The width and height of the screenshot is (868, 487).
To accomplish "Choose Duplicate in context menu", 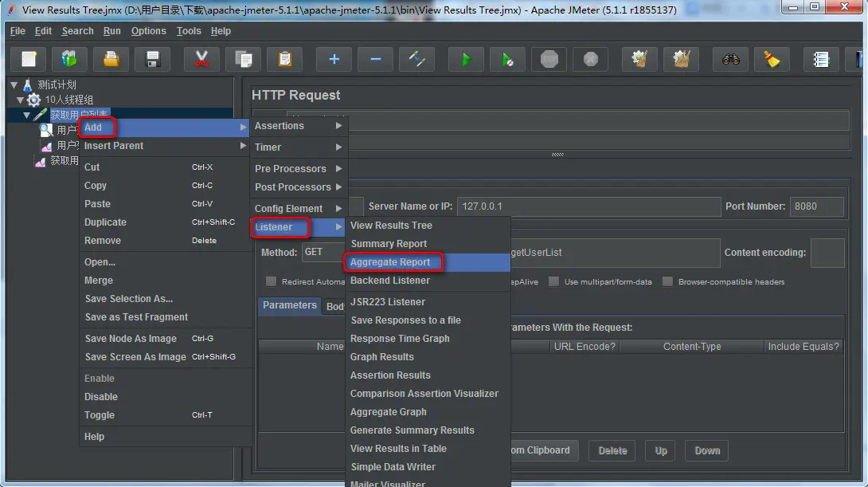I will 165,222.
